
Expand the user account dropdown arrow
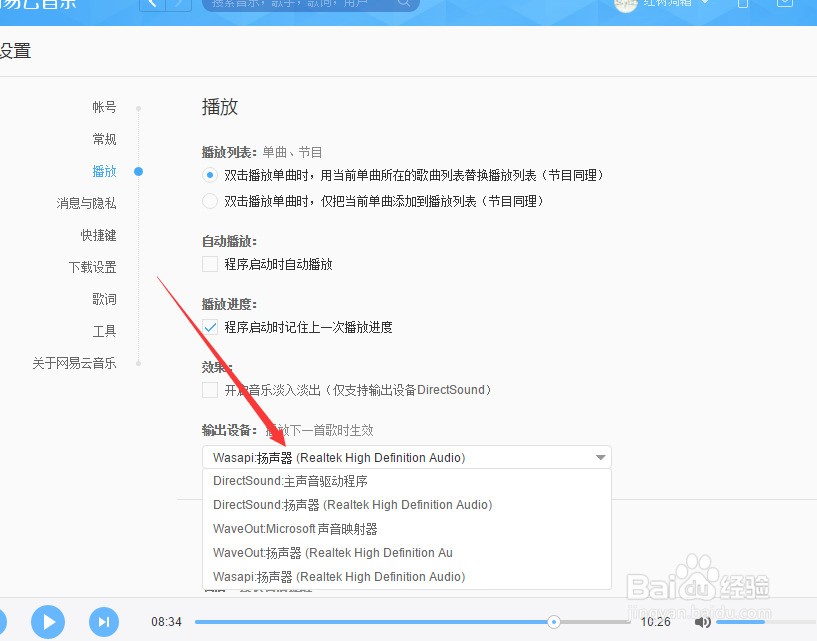coord(705,3)
